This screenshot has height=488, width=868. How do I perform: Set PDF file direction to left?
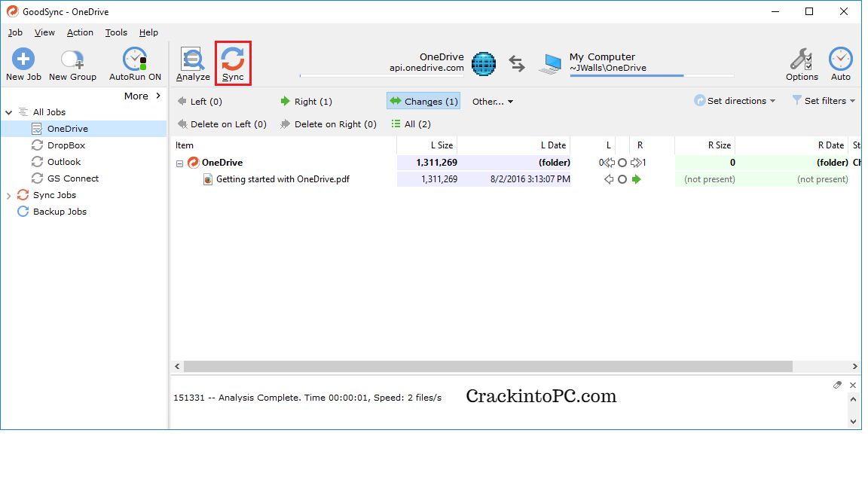[609, 179]
